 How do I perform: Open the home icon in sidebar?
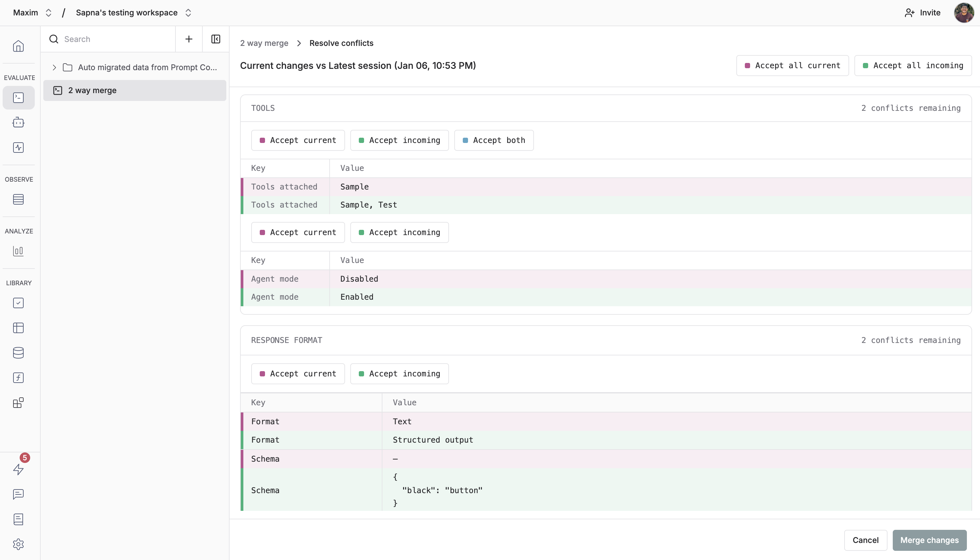(x=18, y=46)
